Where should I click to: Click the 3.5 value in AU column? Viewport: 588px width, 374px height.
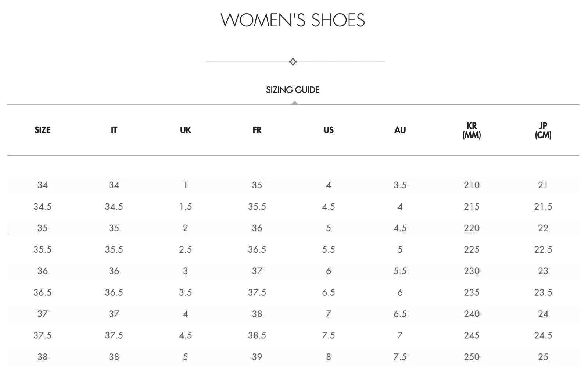coord(400,185)
